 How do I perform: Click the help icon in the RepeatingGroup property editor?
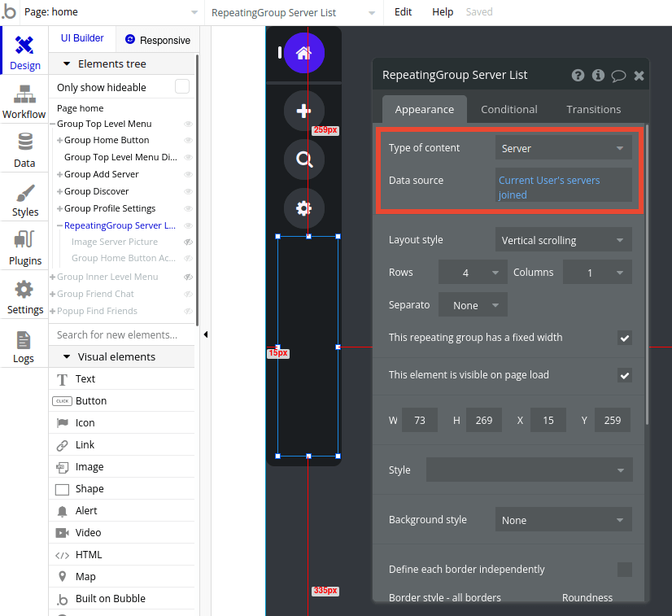[x=578, y=75]
